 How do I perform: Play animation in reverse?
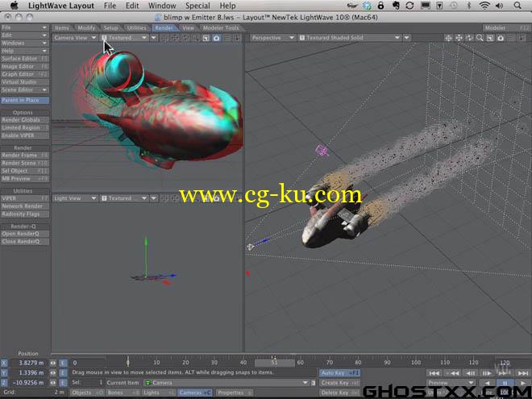pyautogui.click(x=487, y=383)
